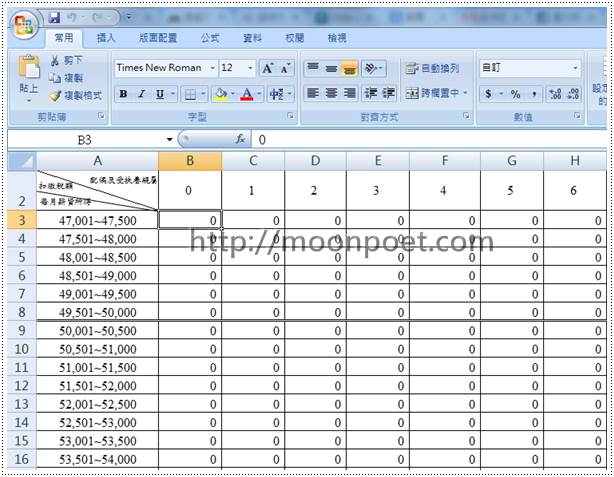Click the Paste clipboard icon

tap(29, 67)
